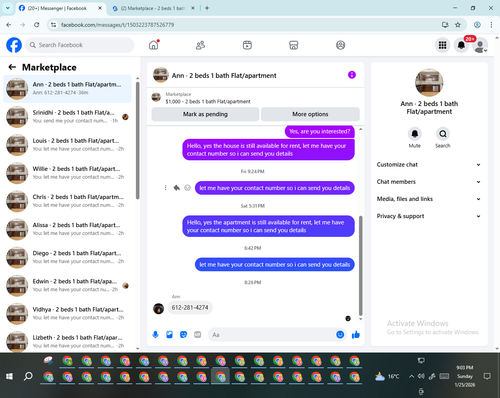Open the Facebook home logo

(x=14, y=45)
